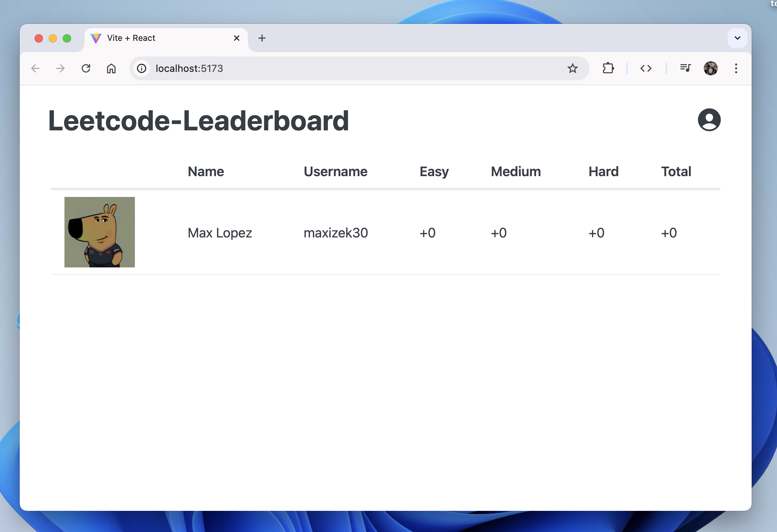
Task: Click the Easy column header
Action: 434,172
